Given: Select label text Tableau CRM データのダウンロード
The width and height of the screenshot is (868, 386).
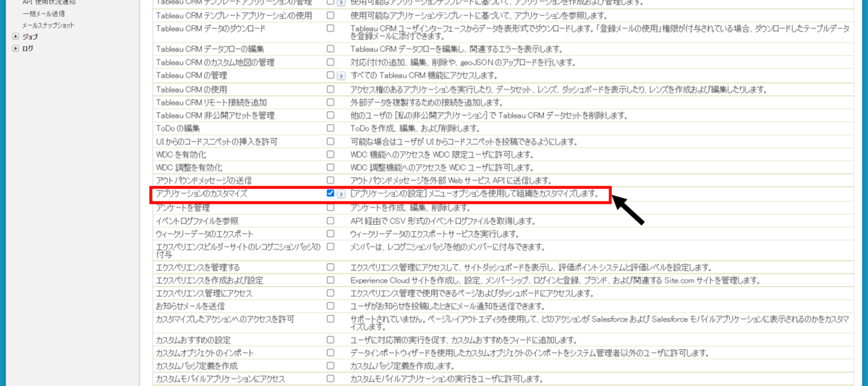Looking at the screenshot, I should [210, 28].
